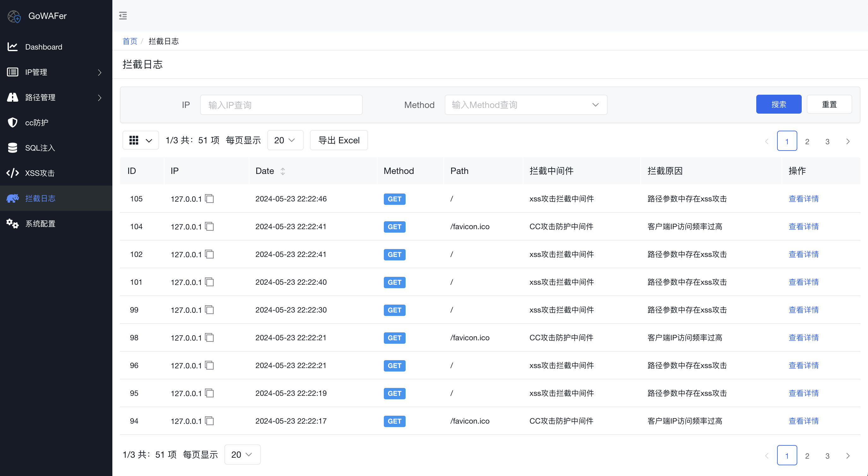This screenshot has height=476, width=868.
Task: Open XSS攻击 menu item
Action: tap(56, 173)
